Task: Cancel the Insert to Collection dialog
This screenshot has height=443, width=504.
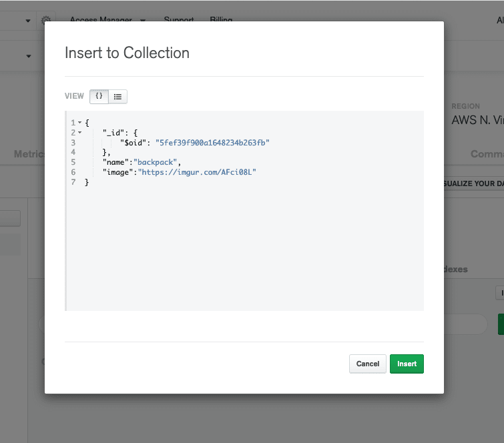Action: point(368,364)
